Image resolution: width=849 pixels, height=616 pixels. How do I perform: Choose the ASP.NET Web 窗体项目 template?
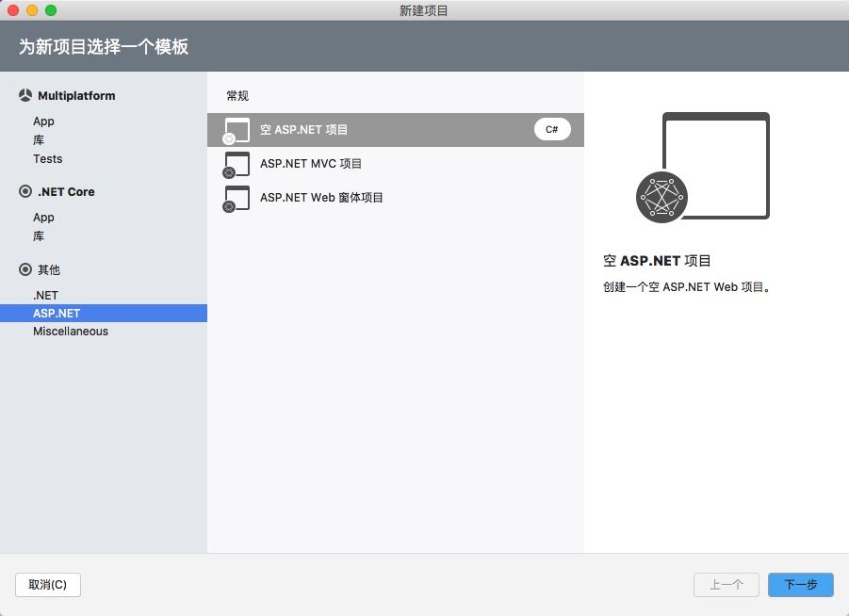click(x=395, y=198)
